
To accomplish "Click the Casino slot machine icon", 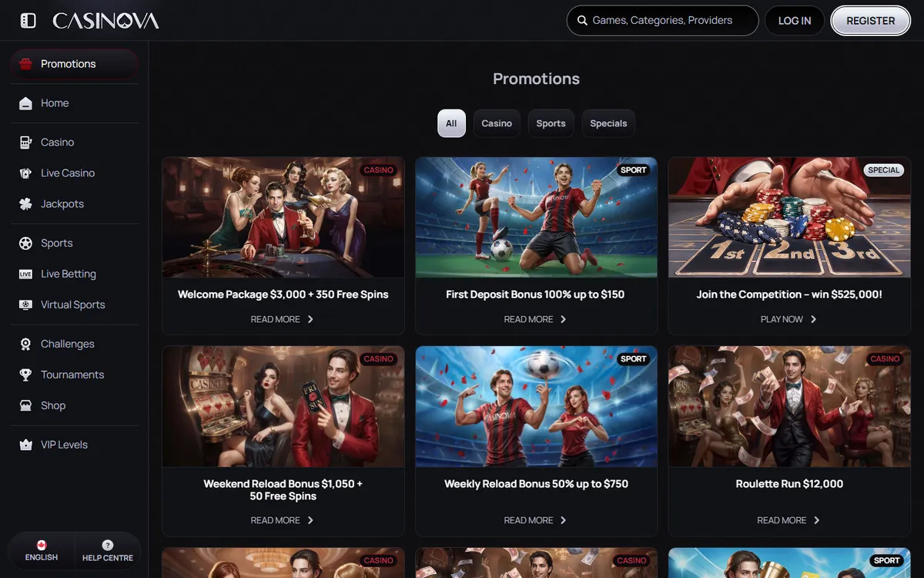I will (x=26, y=143).
